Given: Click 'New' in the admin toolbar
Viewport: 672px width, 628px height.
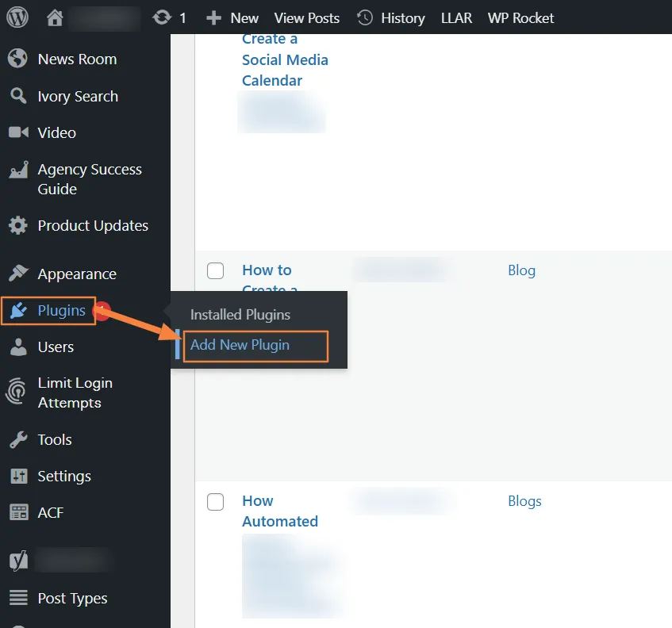Looking at the screenshot, I should click(232, 17).
